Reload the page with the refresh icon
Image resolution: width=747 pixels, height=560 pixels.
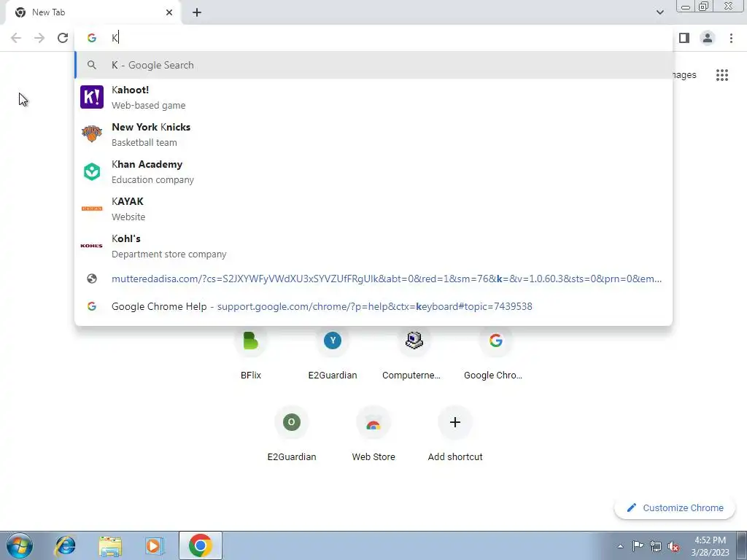point(63,38)
